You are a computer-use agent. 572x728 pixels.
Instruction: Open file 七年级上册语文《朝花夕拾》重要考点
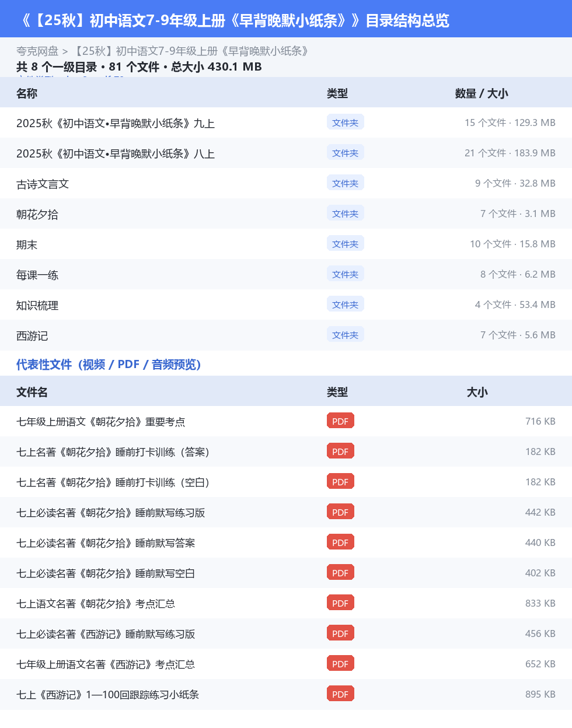click(101, 422)
